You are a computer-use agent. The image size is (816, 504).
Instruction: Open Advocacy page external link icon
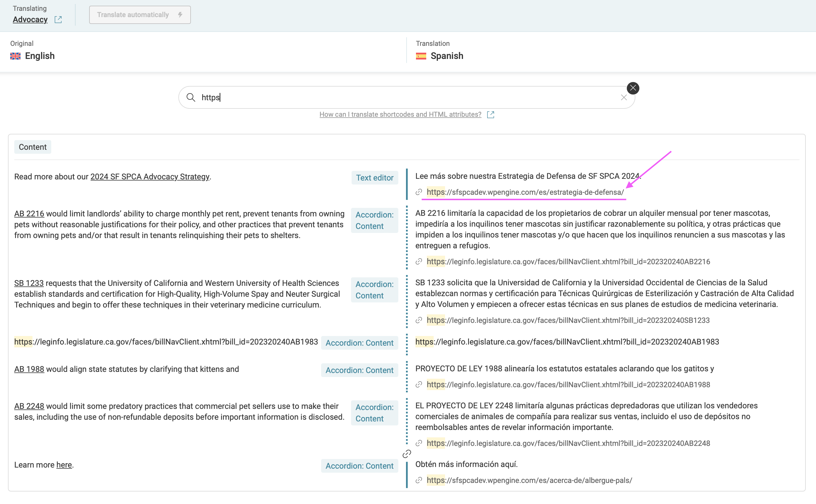(58, 19)
